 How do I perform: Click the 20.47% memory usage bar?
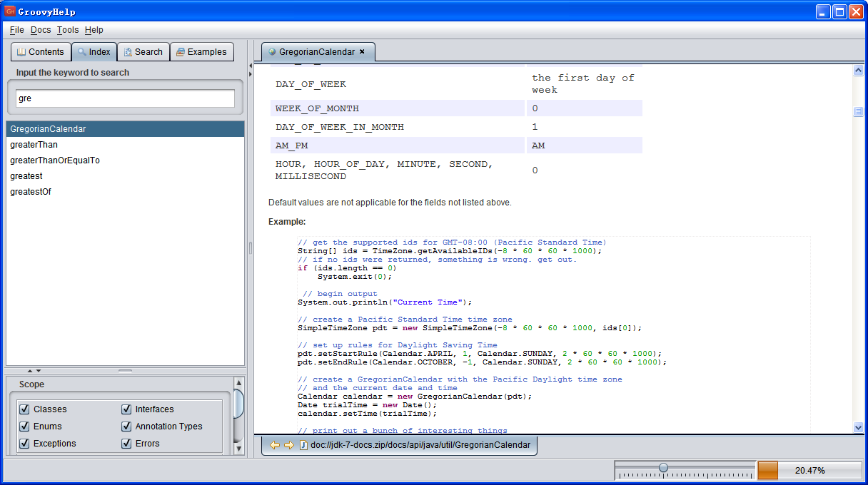809,471
